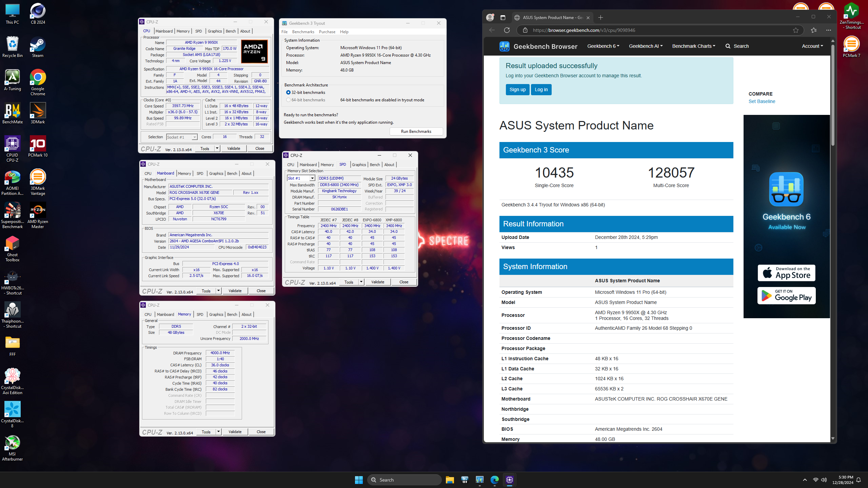Screen dimensions: 868x488
Task: Click Validate in the SPD CPU-Z window
Action: (x=378, y=282)
